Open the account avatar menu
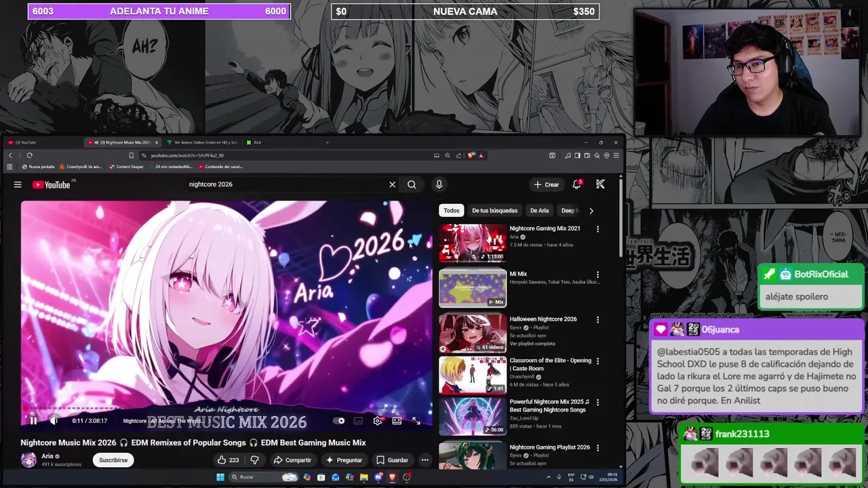 pos(600,184)
